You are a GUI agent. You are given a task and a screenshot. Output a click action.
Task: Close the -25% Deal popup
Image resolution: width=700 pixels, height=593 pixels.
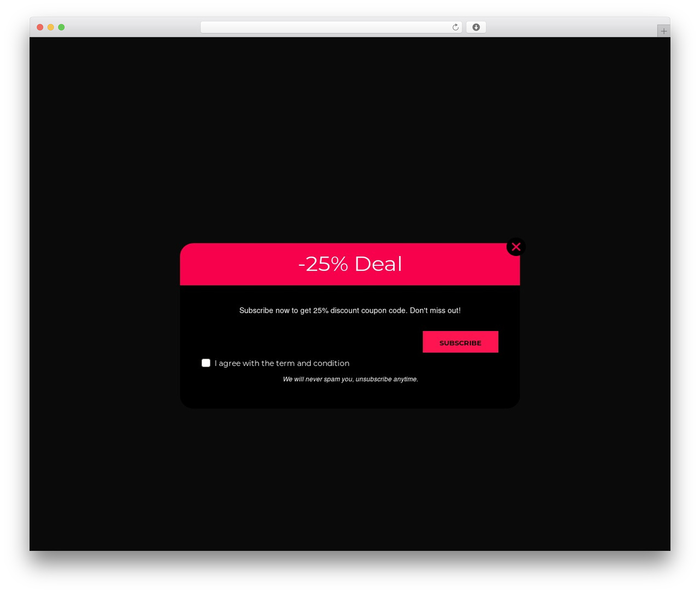click(x=516, y=247)
